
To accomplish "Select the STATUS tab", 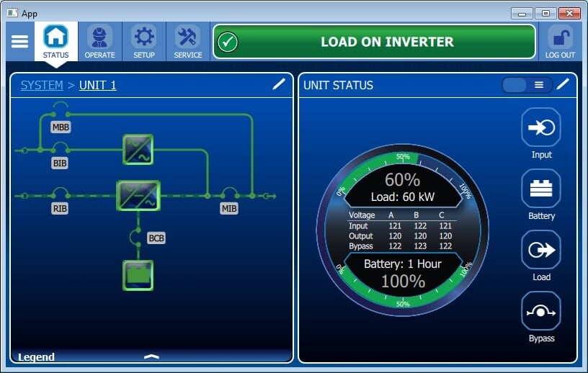I will coord(56,41).
